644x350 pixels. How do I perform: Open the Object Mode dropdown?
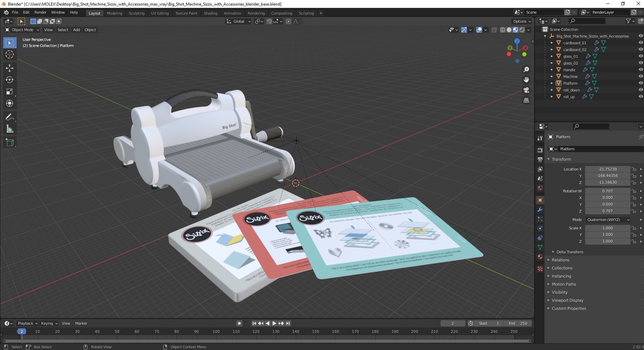coord(22,30)
